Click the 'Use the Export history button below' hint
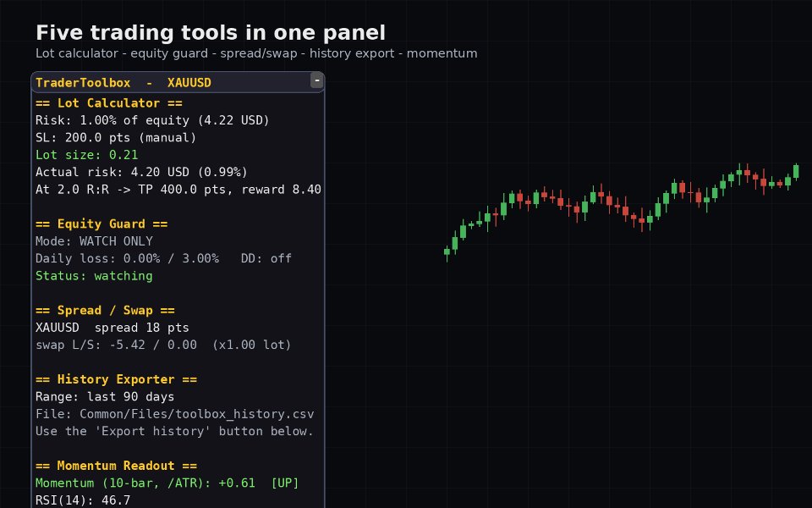This screenshot has width=812, height=508. (x=174, y=431)
